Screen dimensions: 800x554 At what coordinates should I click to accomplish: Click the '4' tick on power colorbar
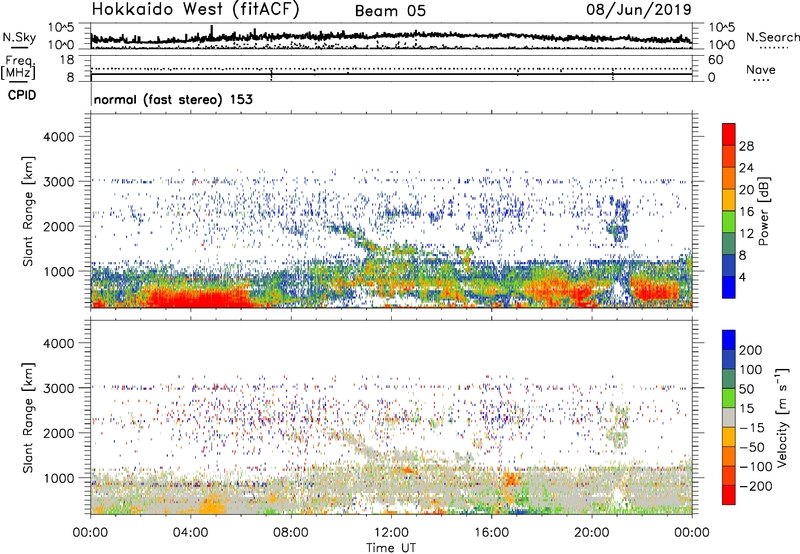pyautogui.click(x=743, y=277)
